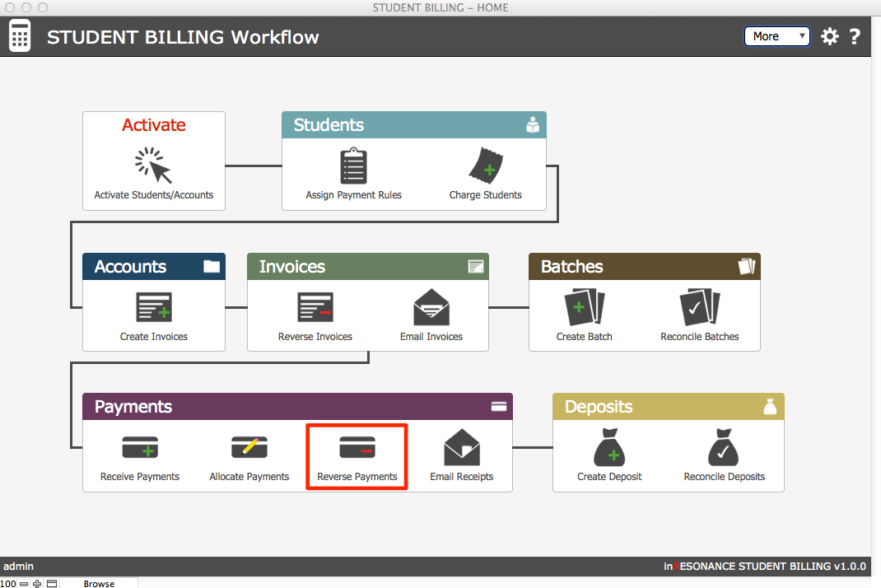Open Reconcile Deposits icon

pyautogui.click(x=724, y=448)
